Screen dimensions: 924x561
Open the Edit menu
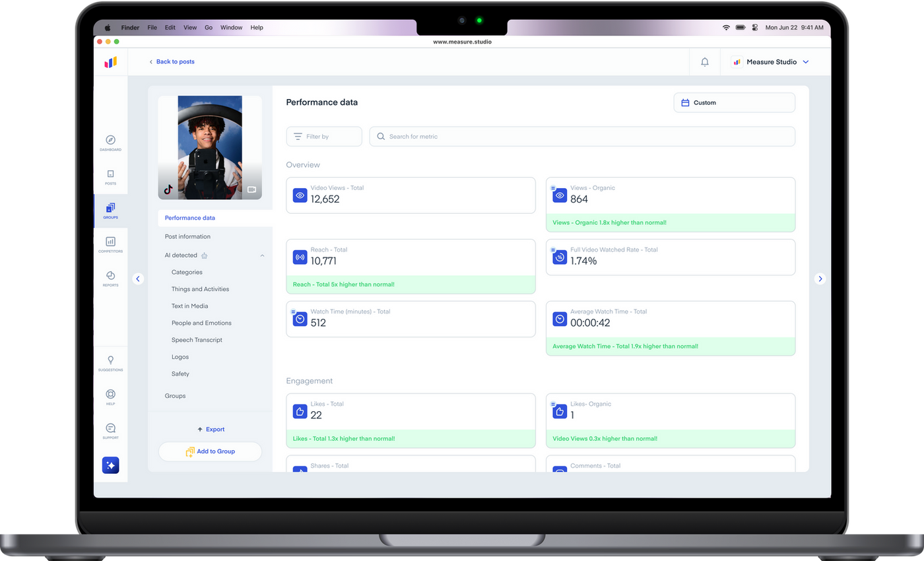tap(170, 28)
